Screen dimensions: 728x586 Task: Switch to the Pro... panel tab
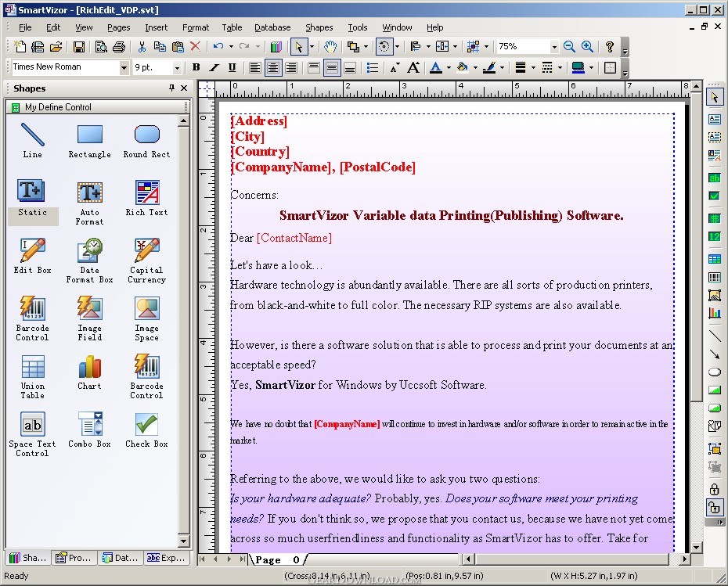[74, 558]
